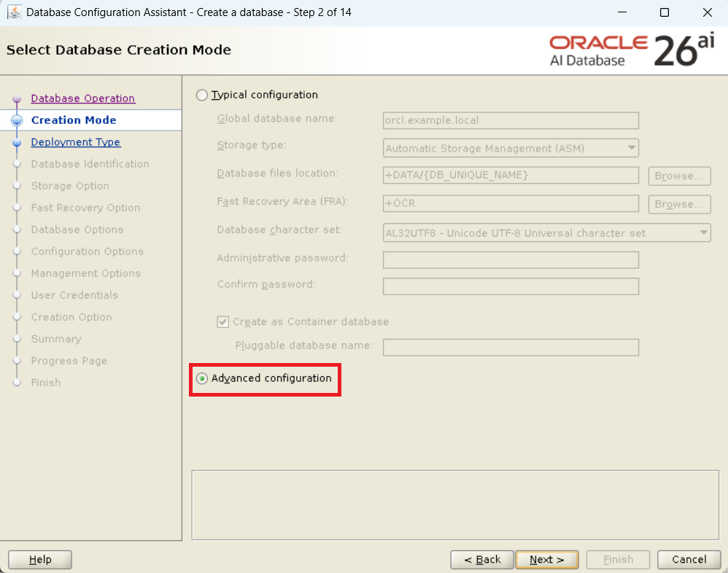Screen dimensions: 728x573
Task: Cancel the database creation wizard
Action: [x=689, y=560]
